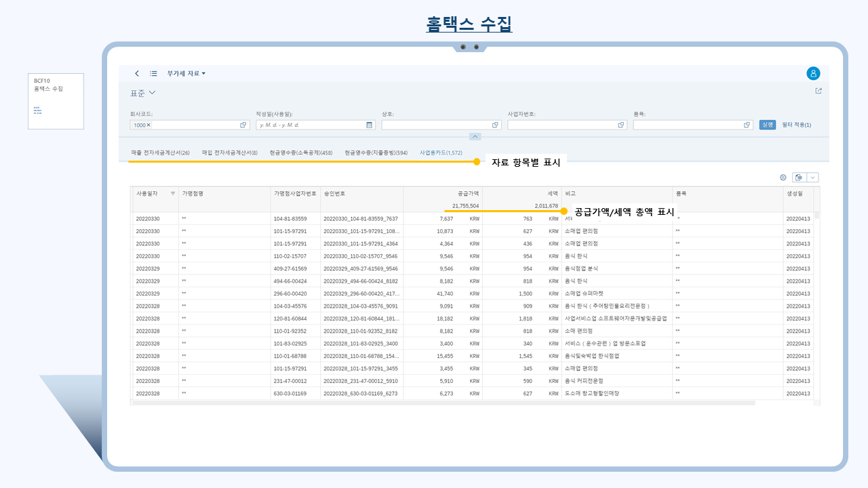
Task: Click remark 음식 커피전문점
Action: point(584,380)
